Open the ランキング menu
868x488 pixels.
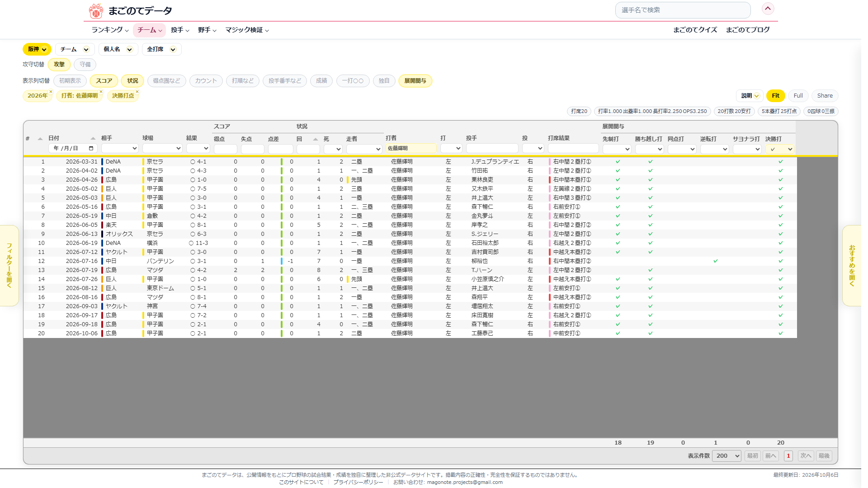(x=110, y=30)
